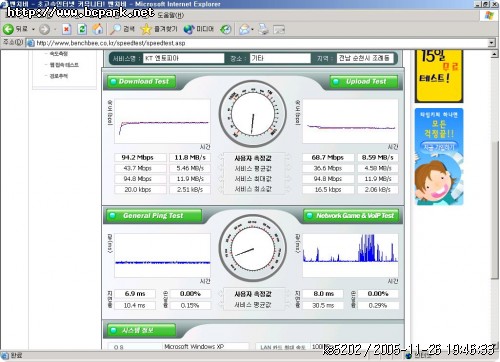This screenshot has width=500, height=362.
Task: Select the 0.15% loss value
Action: tap(190, 305)
